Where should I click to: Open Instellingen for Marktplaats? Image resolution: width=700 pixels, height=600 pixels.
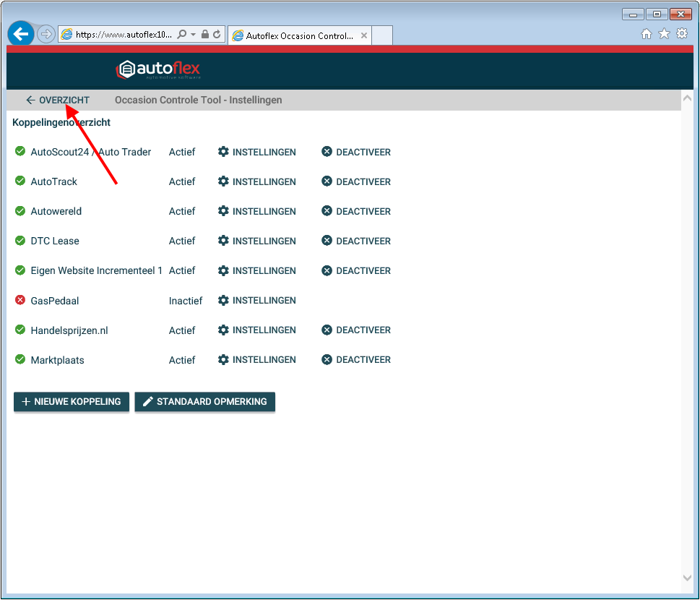(x=256, y=360)
